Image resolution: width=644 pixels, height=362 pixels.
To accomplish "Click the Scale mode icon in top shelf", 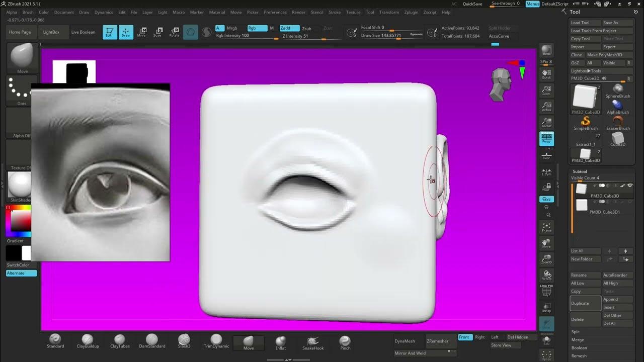I will click(x=157, y=32).
